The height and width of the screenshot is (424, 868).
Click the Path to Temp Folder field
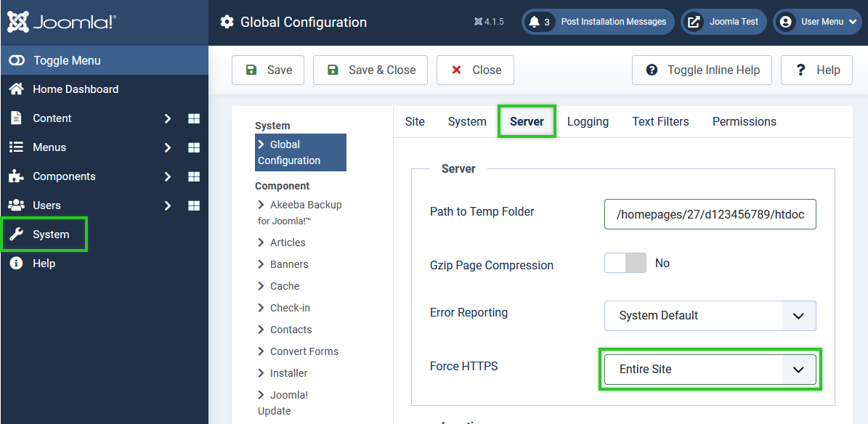click(710, 214)
